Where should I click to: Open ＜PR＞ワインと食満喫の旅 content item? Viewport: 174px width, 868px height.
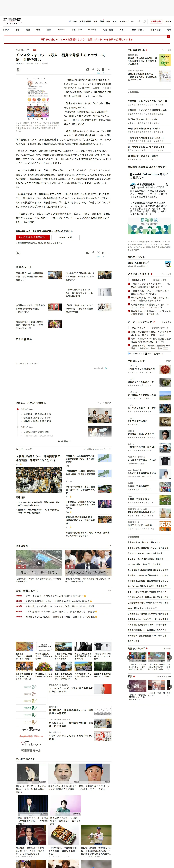141,369
